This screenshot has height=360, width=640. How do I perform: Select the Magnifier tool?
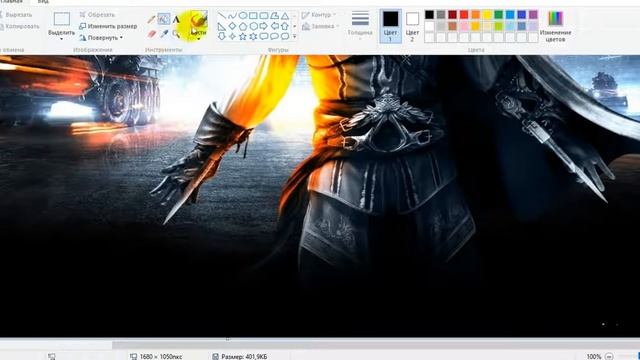point(176,34)
